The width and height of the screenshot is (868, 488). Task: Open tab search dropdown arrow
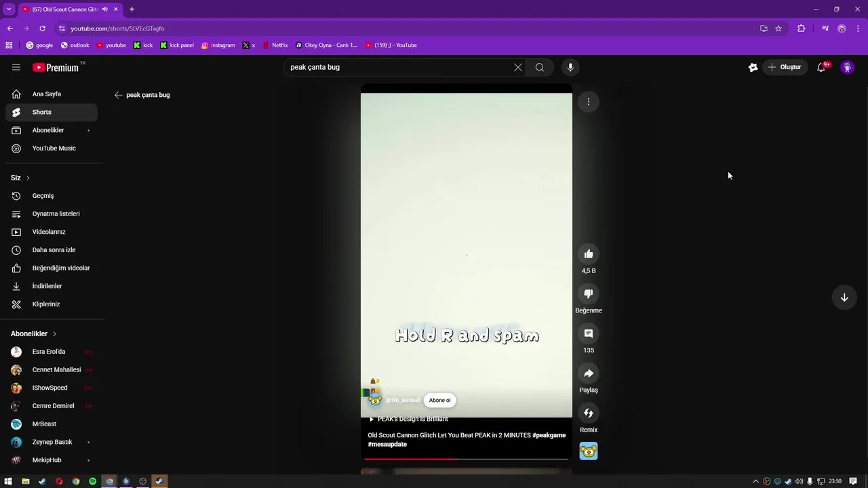coord(9,9)
